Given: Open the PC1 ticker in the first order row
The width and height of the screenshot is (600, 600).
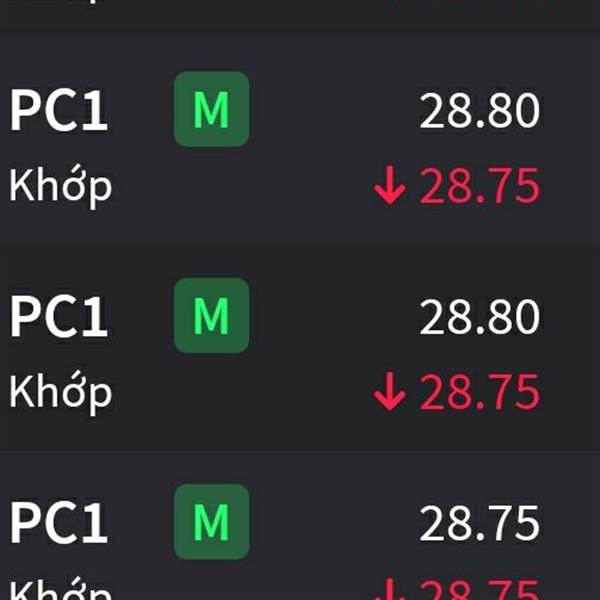Looking at the screenshot, I should [58, 110].
